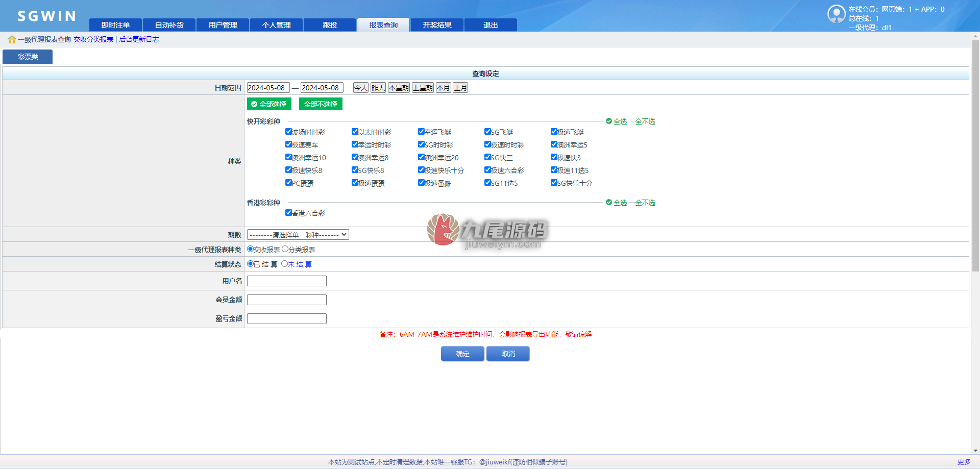The image size is (980, 469).
Task: Toggle the 极速番摊 checkbox
Action: pyautogui.click(x=421, y=183)
